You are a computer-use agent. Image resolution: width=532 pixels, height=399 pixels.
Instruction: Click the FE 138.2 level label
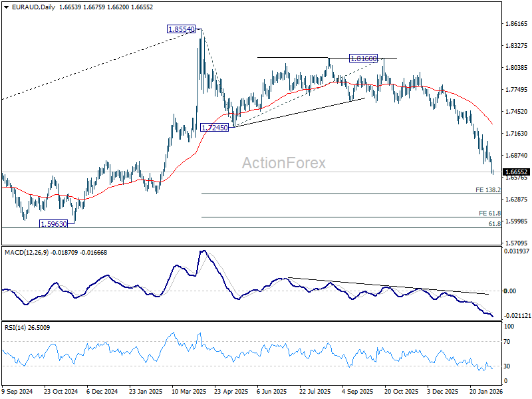tap(488, 190)
